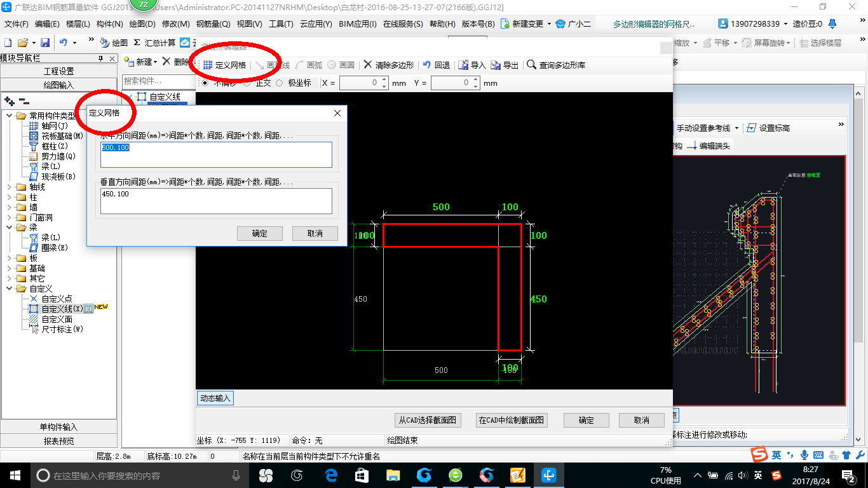
Task: Collapse 常用构件类型 folder
Action: 10,116
